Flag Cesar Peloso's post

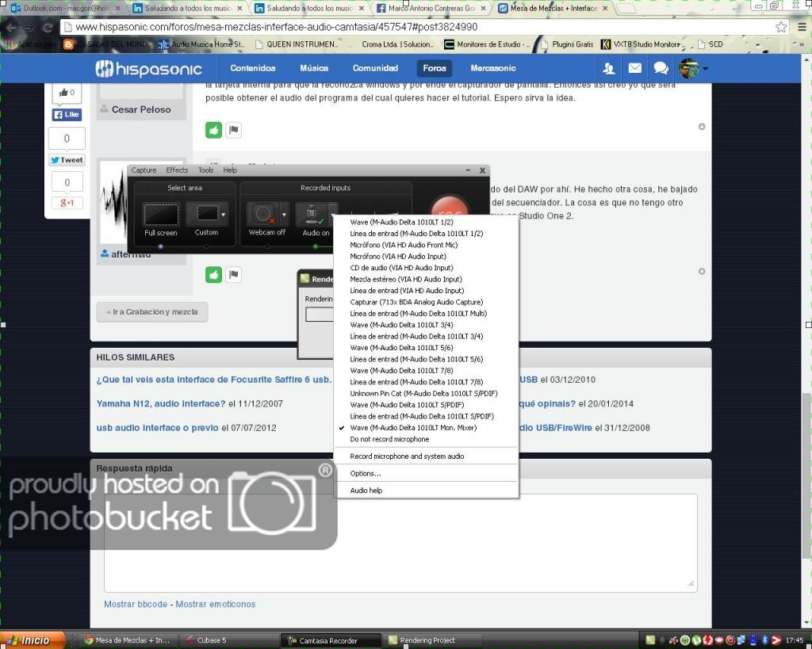click(x=234, y=130)
